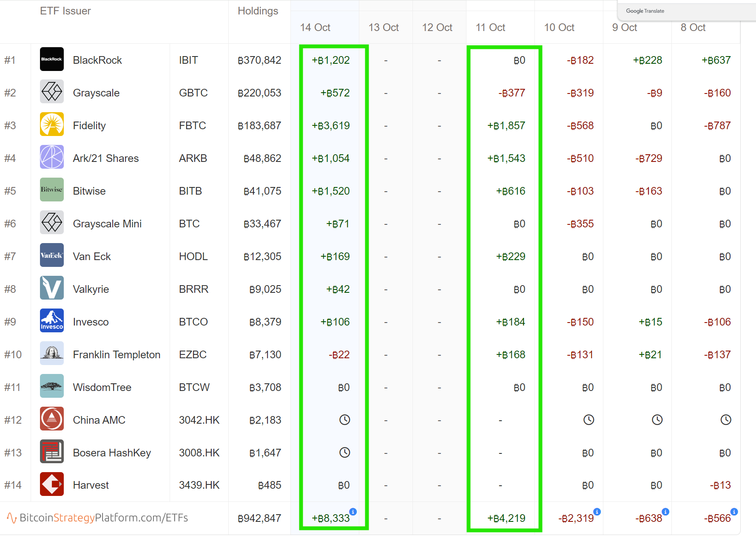Screen dimensions: 756x538
Task: Click the IBIT ticker symbol
Action: pos(188,60)
